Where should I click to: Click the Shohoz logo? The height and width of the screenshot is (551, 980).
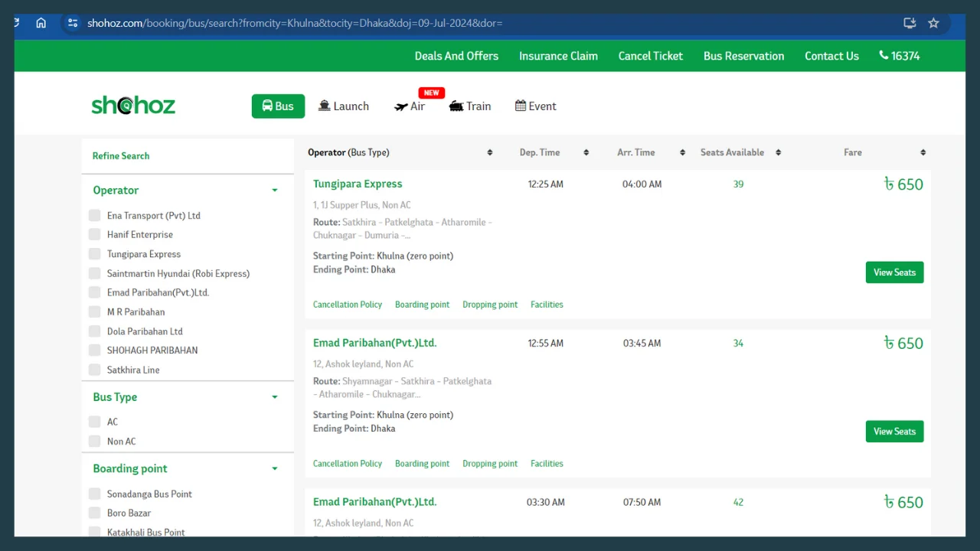[133, 106]
